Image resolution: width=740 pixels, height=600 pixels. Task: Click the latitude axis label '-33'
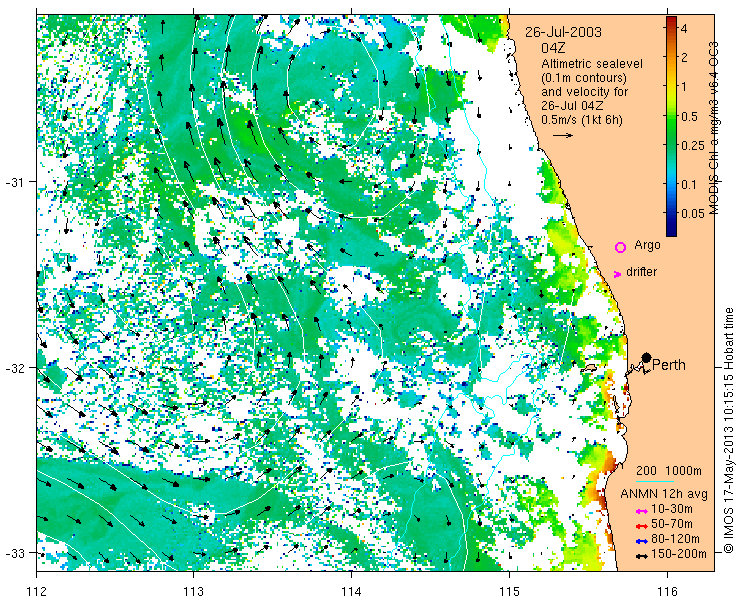[x=15, y=552]
